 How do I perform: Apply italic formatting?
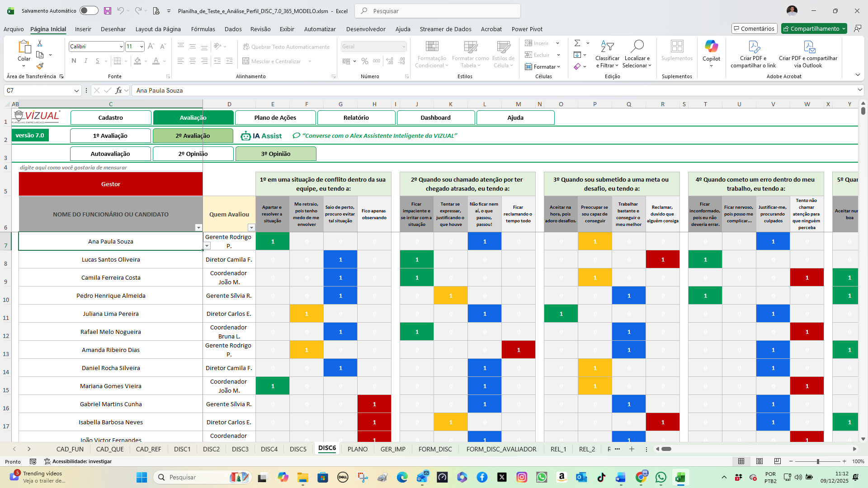[x=85, y=61]
